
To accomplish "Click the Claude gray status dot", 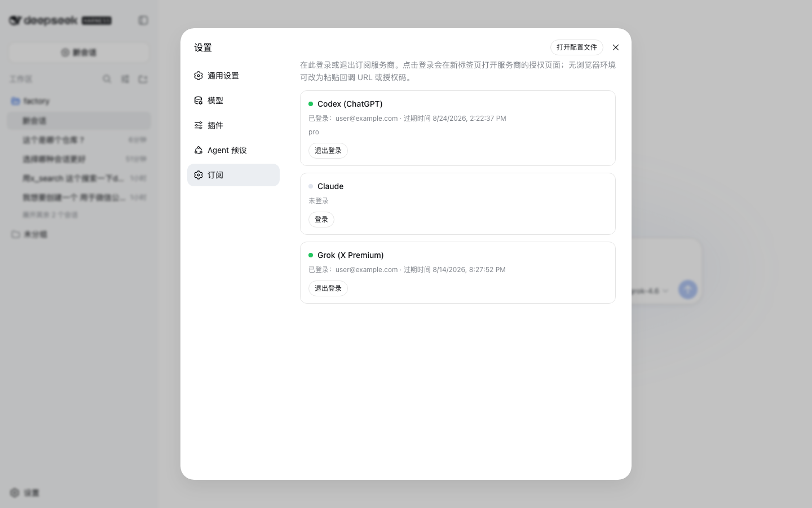I will coord(311,186).
